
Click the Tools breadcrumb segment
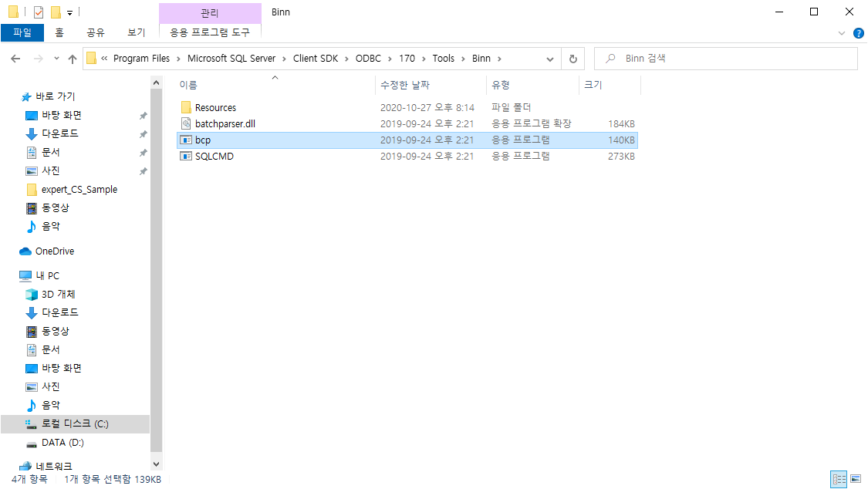tap(444, 59)
